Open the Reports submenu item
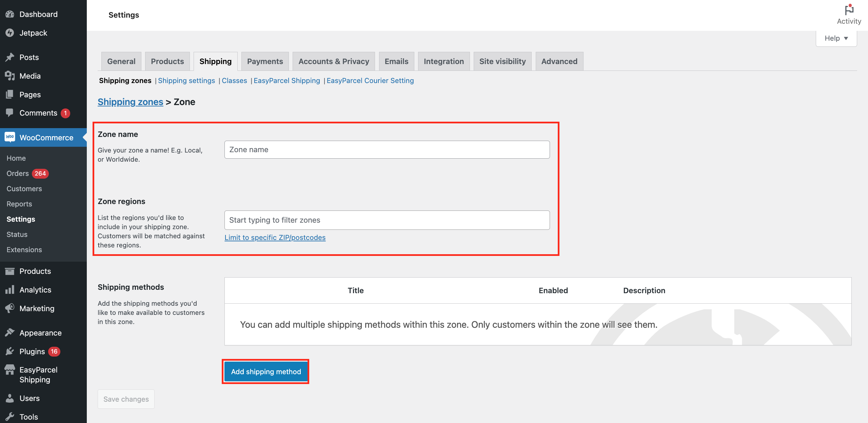The height and width of the screenshot is (423, 868). [19, 204]
